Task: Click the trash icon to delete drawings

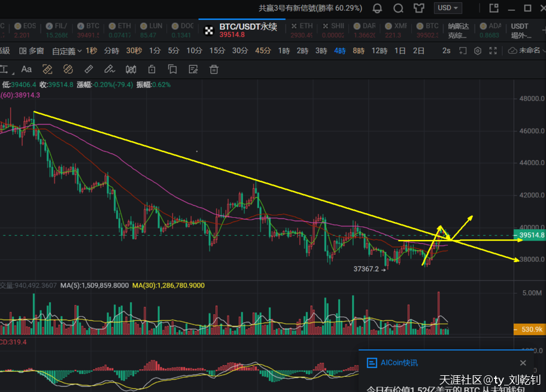Action: [x=214, y=69]
